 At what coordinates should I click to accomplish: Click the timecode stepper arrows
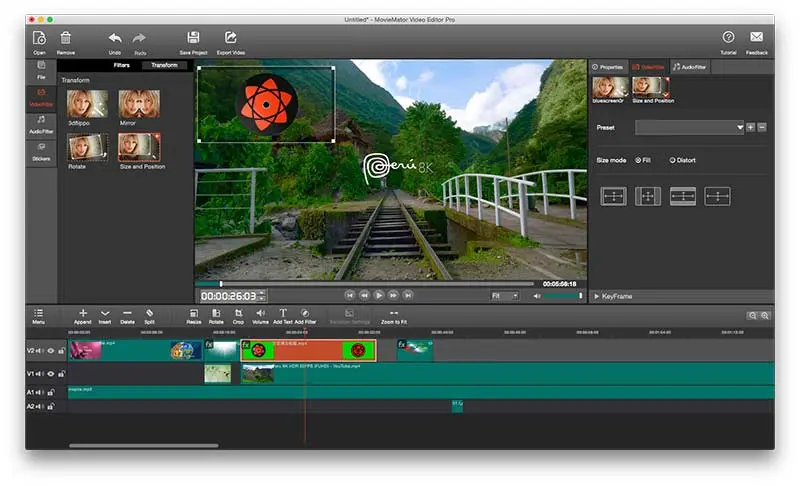[262, 295]
